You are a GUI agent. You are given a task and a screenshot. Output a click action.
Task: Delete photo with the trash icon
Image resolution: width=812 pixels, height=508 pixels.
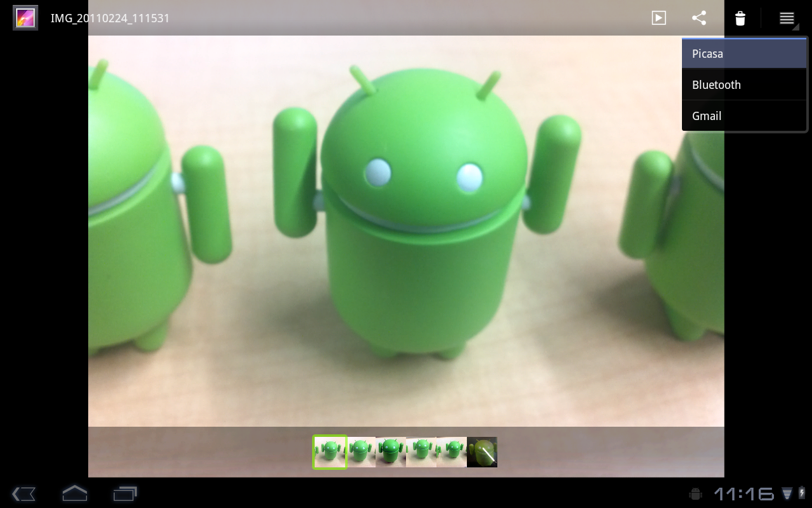(x=740, y=18)
